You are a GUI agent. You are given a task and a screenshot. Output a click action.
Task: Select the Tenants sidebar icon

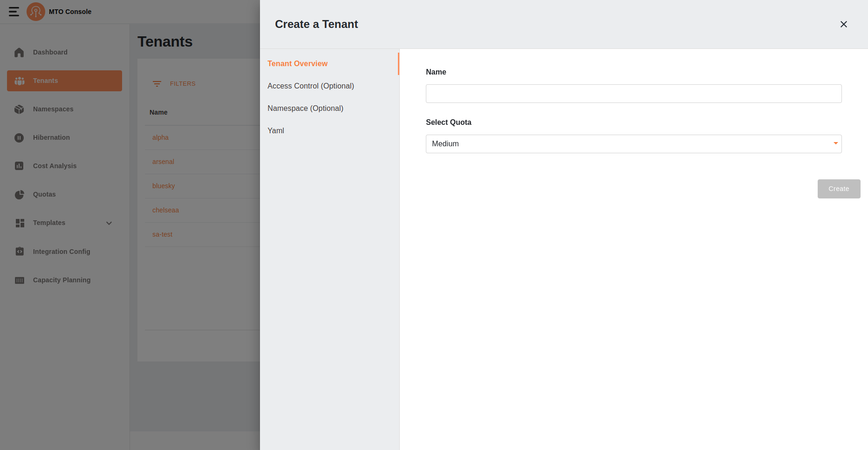19,81
